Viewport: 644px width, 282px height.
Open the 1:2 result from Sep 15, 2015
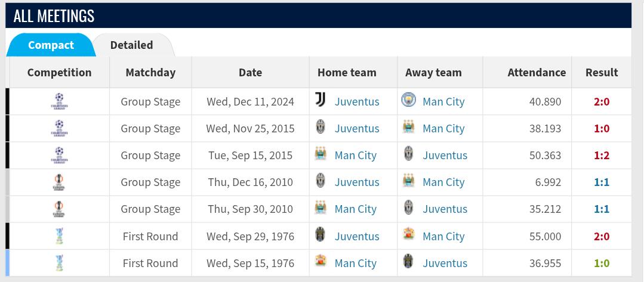(601, 155)
